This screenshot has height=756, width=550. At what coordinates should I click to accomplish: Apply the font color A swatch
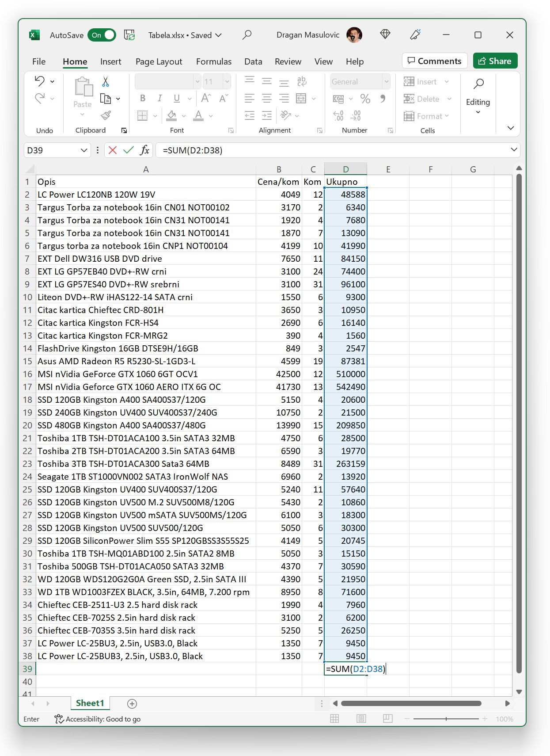pos(199,116)
